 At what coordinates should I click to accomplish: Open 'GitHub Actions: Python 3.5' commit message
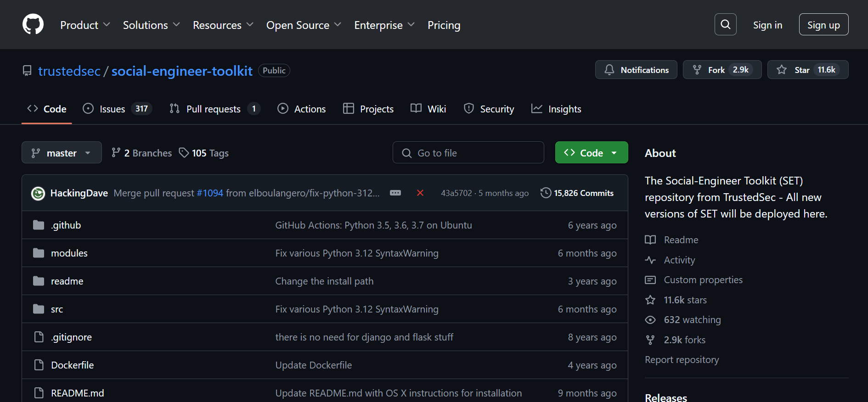(373, 225)
